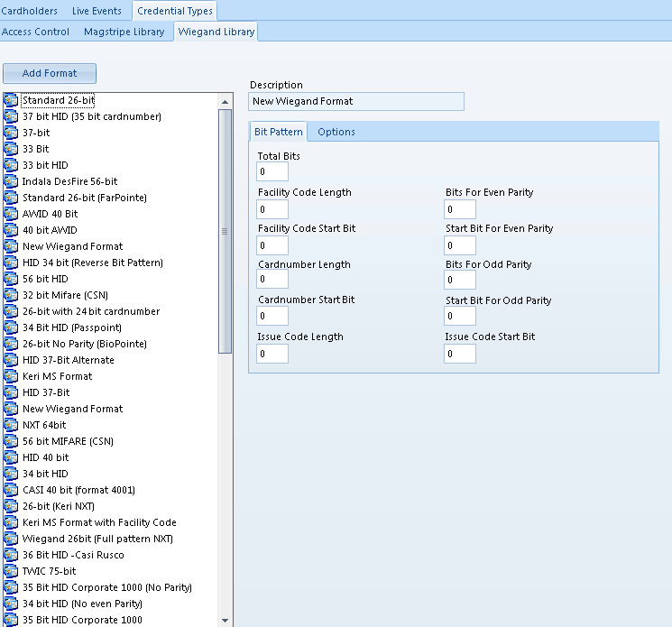The width and height of the screenshot is (672, 627).
Task: Click the icon next to AWID 40 Bit
Action: (x=11, y=214)
